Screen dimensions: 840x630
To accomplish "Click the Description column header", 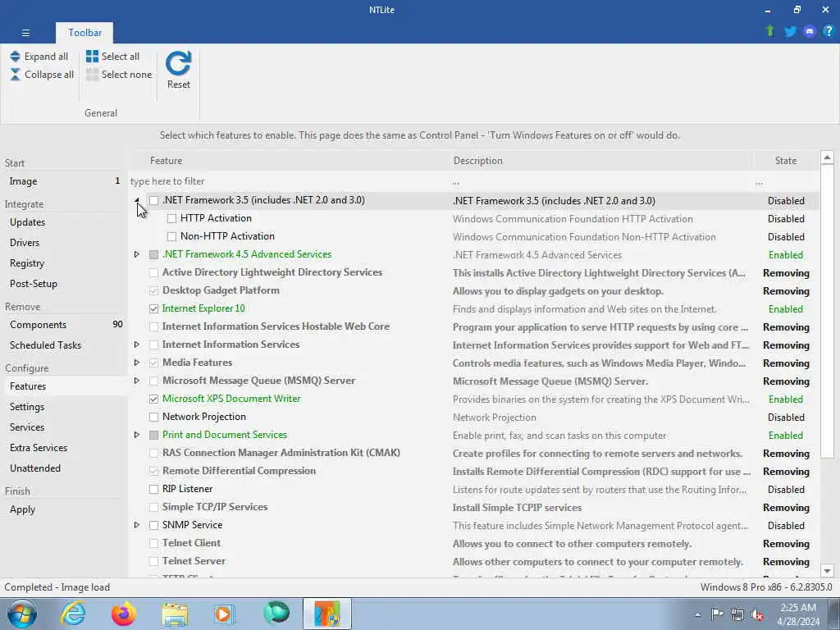I will [x=601, y=161].
